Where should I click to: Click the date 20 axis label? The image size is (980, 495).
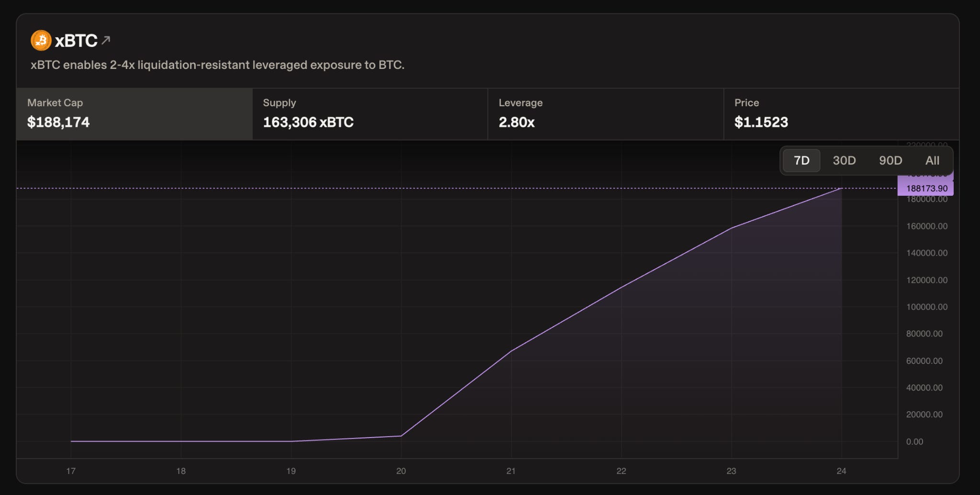point(401,471)
